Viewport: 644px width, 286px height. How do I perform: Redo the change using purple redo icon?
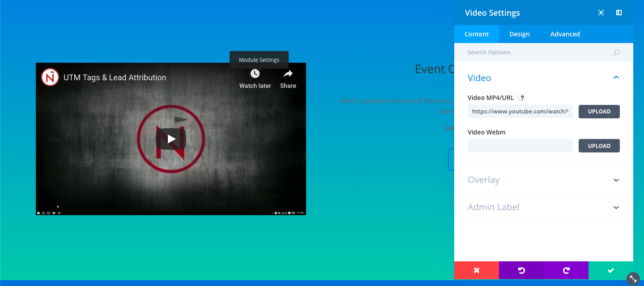566,270
